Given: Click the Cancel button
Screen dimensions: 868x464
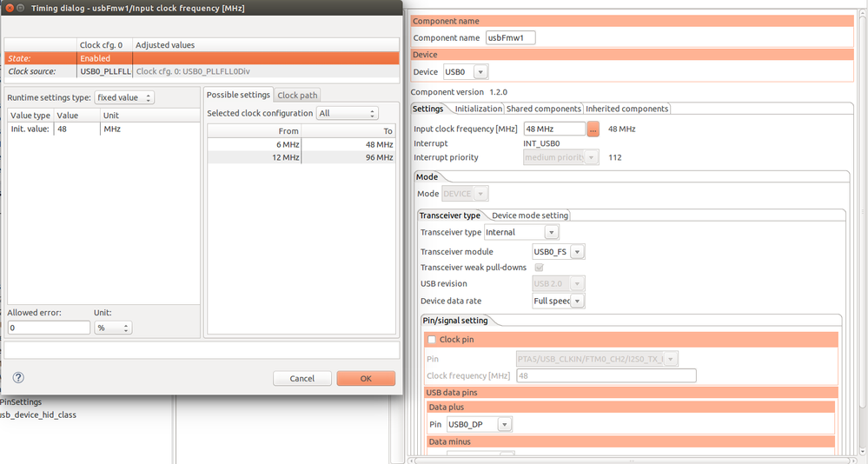Looking at the screenshot, I should [x=302, y=378].
